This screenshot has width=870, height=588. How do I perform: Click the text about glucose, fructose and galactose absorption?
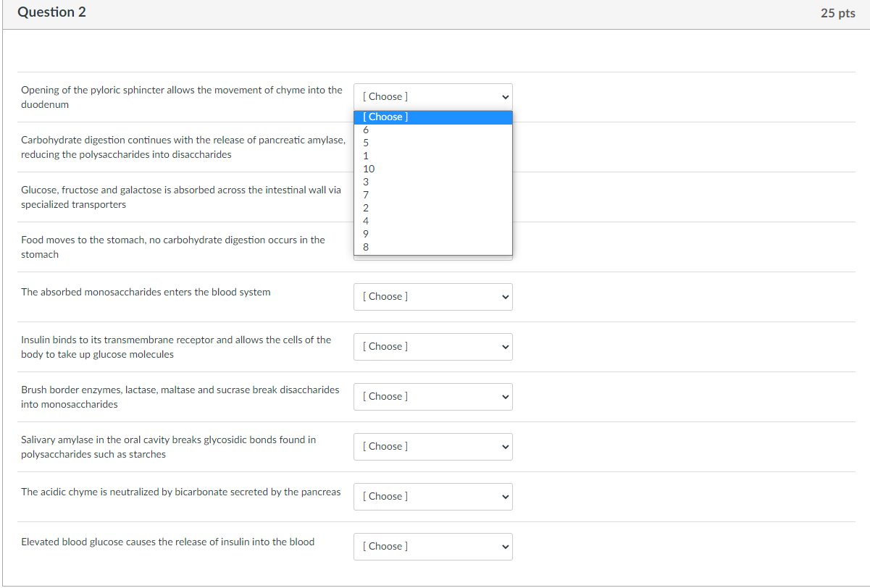[181, 197]
